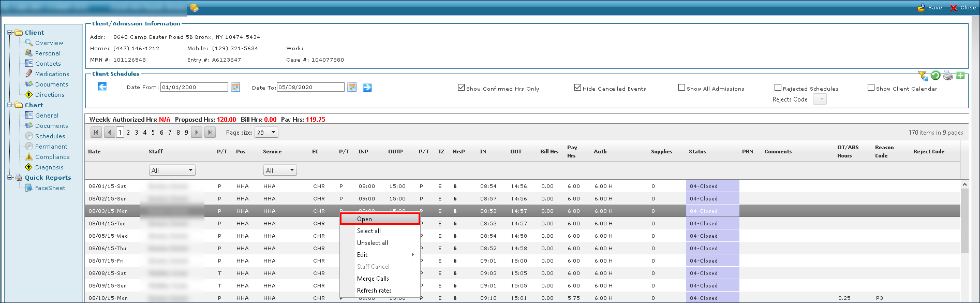This screenshot has width=980, height=303.
Task: Uncheck Hide Cancelled Events checkbox
Action: (577, 88)
